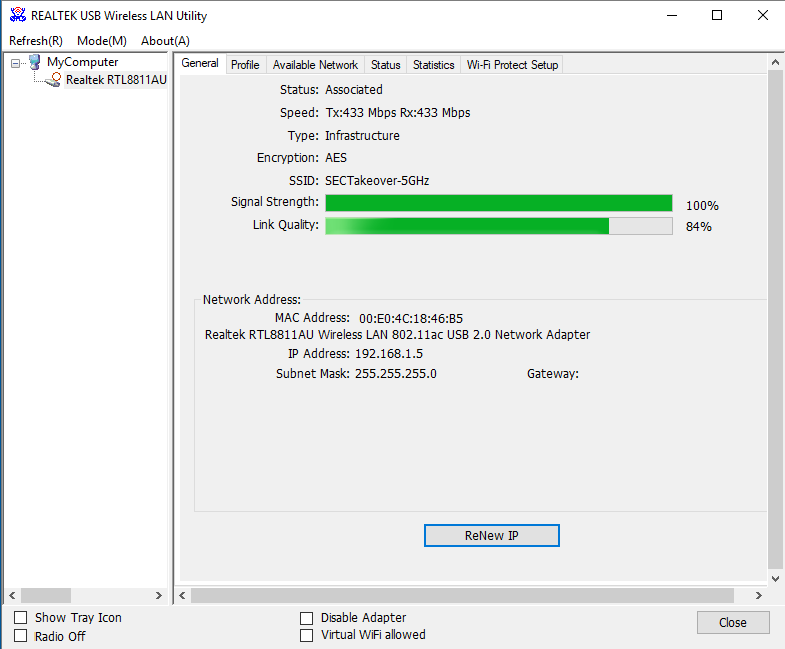Click the Realtek RTL8811AU adapter icon
The width and height of the screenshot is (785, 649).
coord(54,80)
